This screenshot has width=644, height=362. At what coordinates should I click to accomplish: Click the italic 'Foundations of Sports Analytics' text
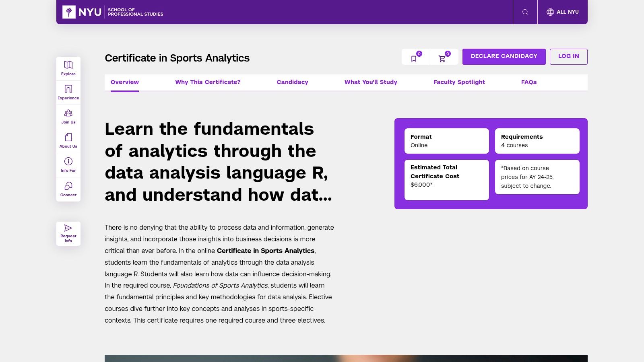tap(220, 285)
